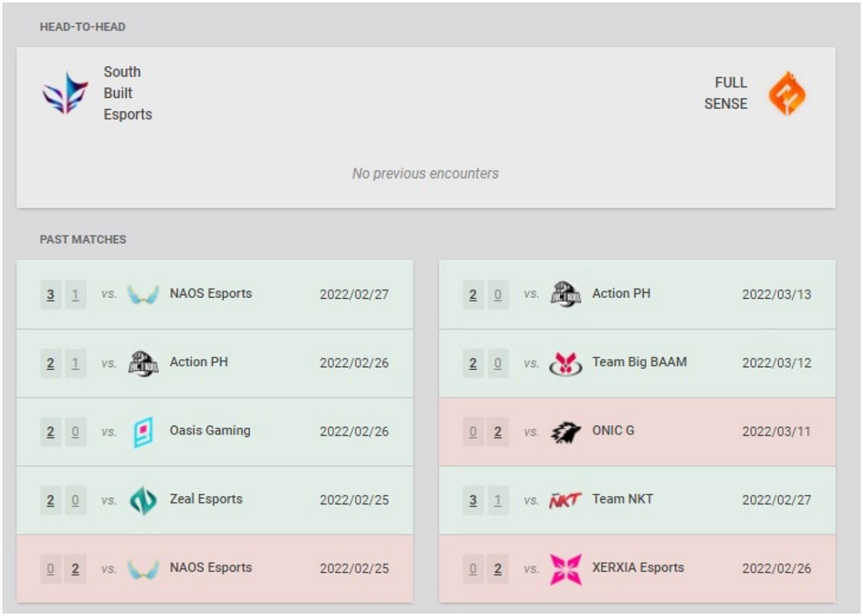Click the South Built Esports team logo
Image resolution: width=863 pixels, height=616 pixels.
(x=65, y=93)
